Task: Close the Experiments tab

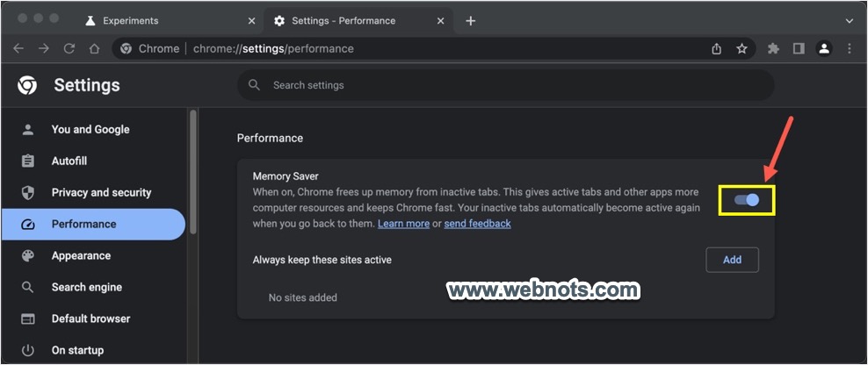Action: pyautogui.click(x=251, y=21)
